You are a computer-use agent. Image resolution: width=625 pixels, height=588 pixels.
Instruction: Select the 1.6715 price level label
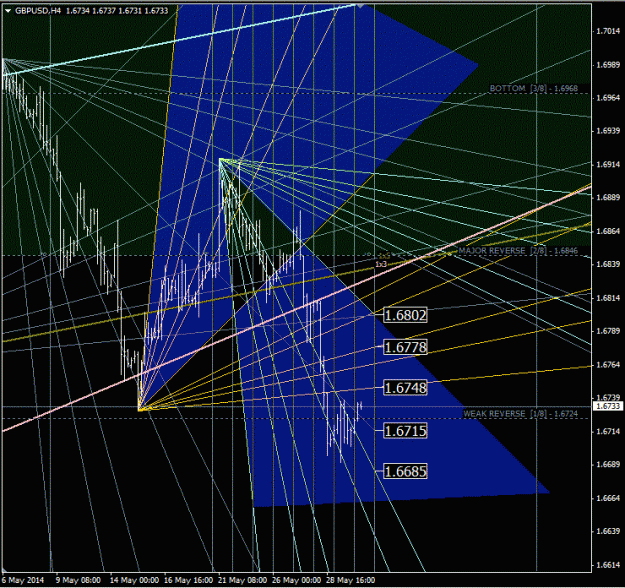coord(405,431)
